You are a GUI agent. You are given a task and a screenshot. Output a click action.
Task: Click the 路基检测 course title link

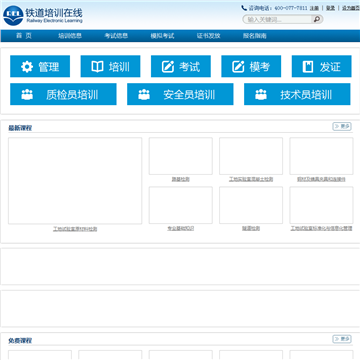(181, 179)
